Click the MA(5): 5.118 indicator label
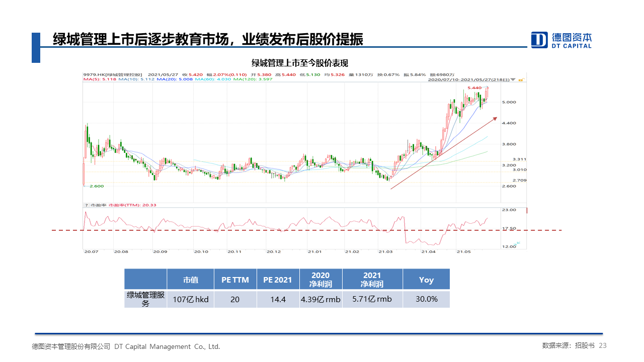The image size is (644, 362). click(x=100, y=79)
